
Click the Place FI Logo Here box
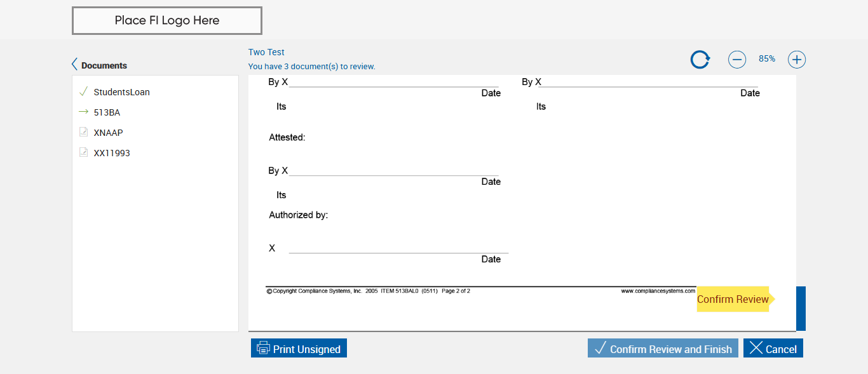167,20
